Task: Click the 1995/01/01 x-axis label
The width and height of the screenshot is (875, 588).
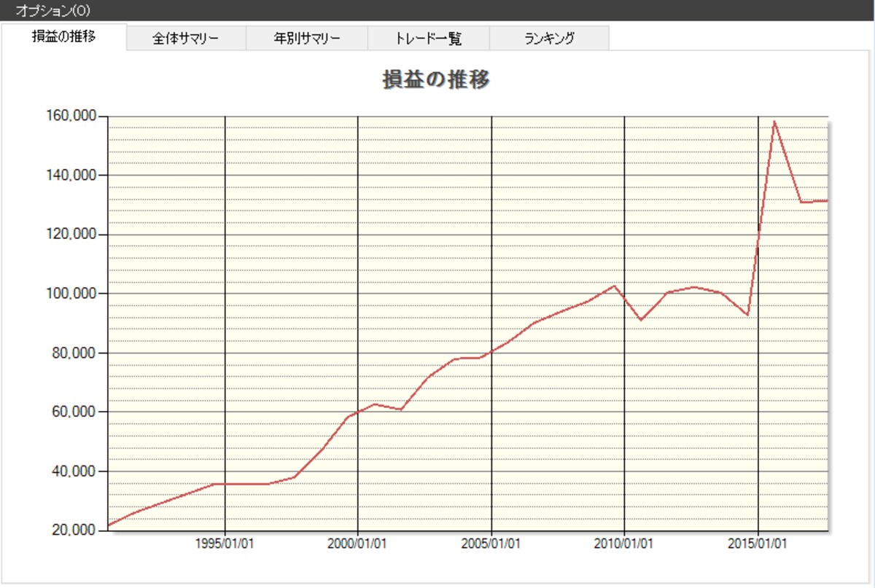Action: pos(225,544)
